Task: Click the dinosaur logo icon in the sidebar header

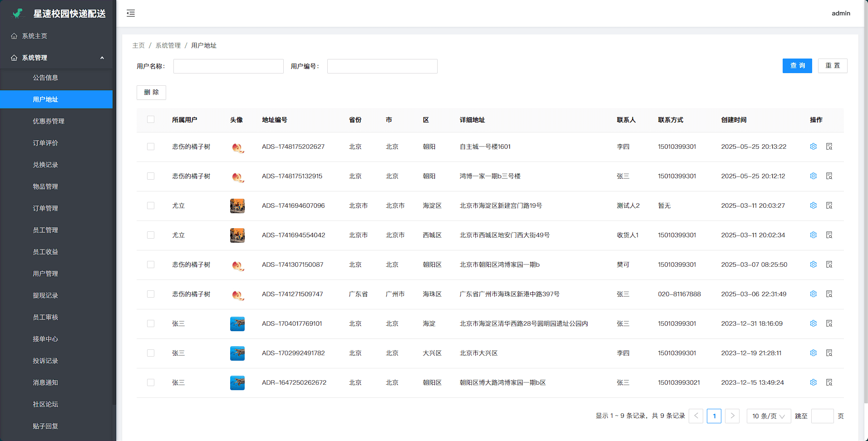Action: (18, 14)
